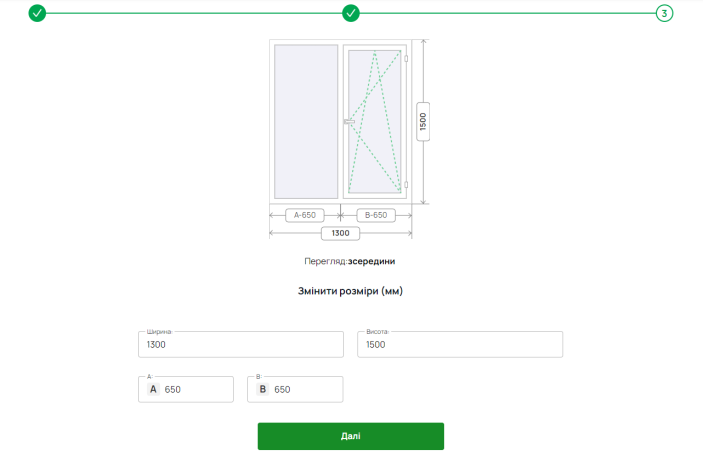Click the lower hinge on the right sash
The image size is (703, 455).
coord(406,185)
